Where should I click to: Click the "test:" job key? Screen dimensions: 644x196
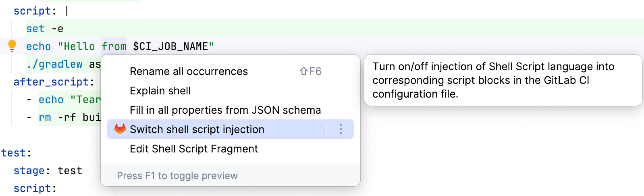(16, 153)
